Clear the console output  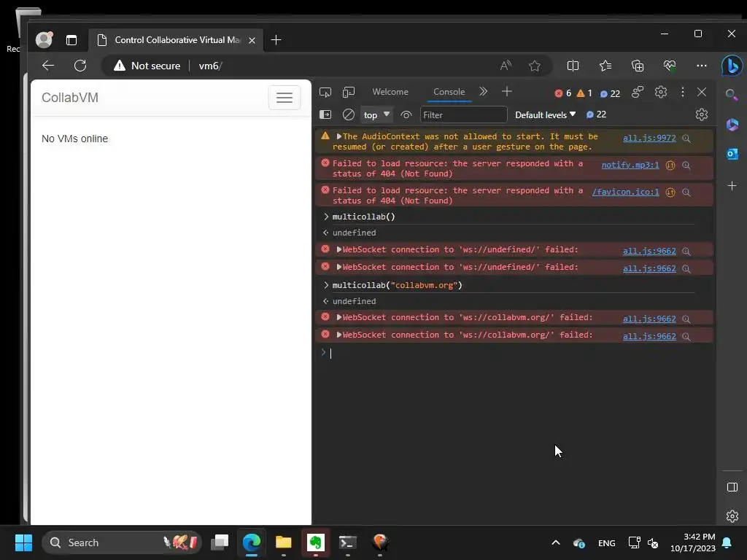coord(348,114)
